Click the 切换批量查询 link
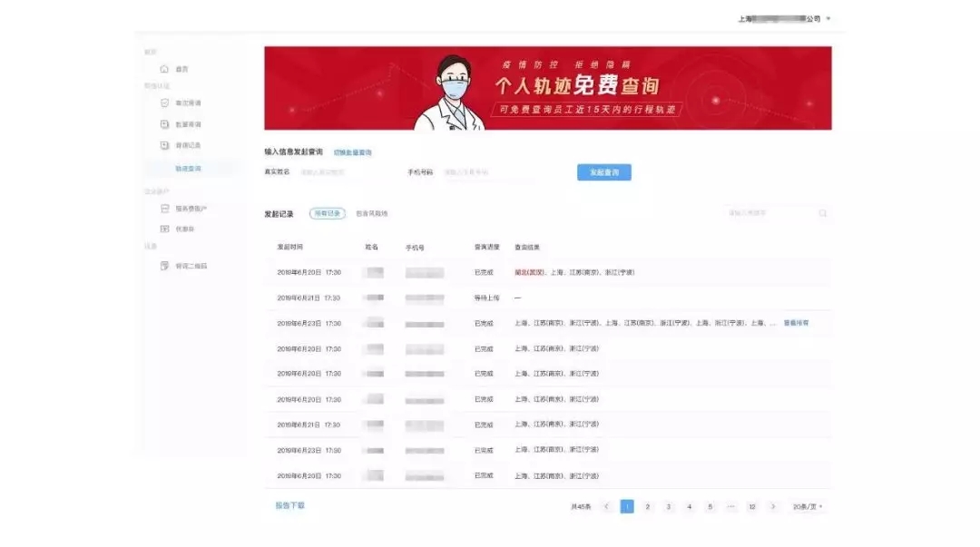This screenshot has width=980, height=547. 352,152
